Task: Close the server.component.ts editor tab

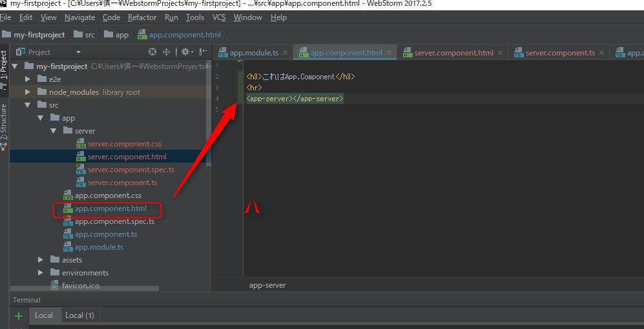Action: tap(602, 53)
